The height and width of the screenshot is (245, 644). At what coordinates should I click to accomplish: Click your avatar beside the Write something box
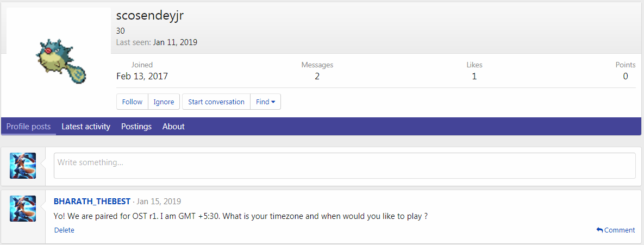pos(23,166)
